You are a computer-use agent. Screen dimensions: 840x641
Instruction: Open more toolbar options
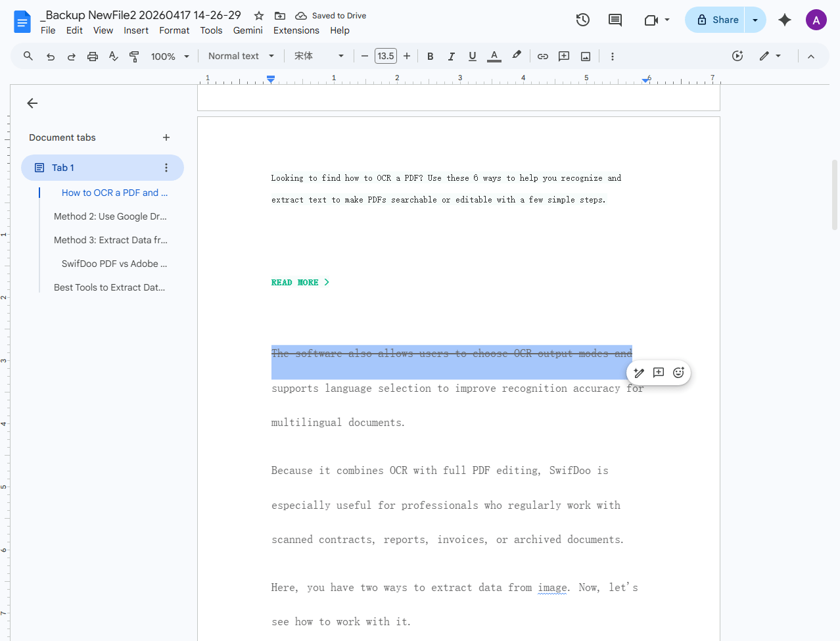click(x=613, y=57)
